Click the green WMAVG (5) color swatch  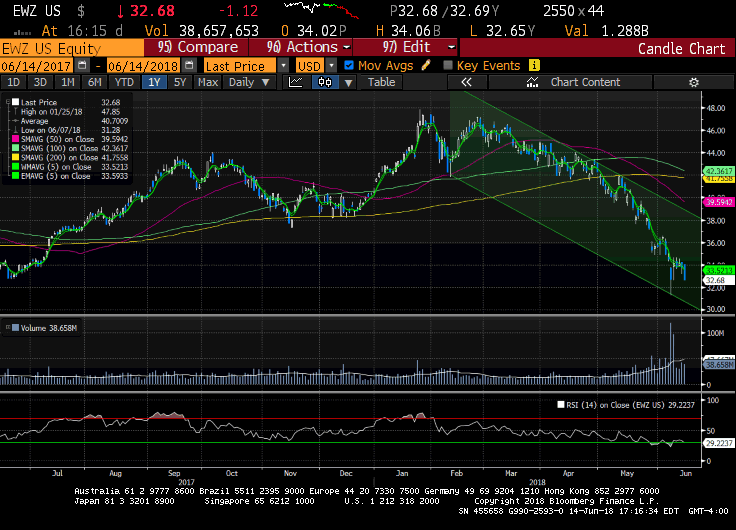[15, 167]
